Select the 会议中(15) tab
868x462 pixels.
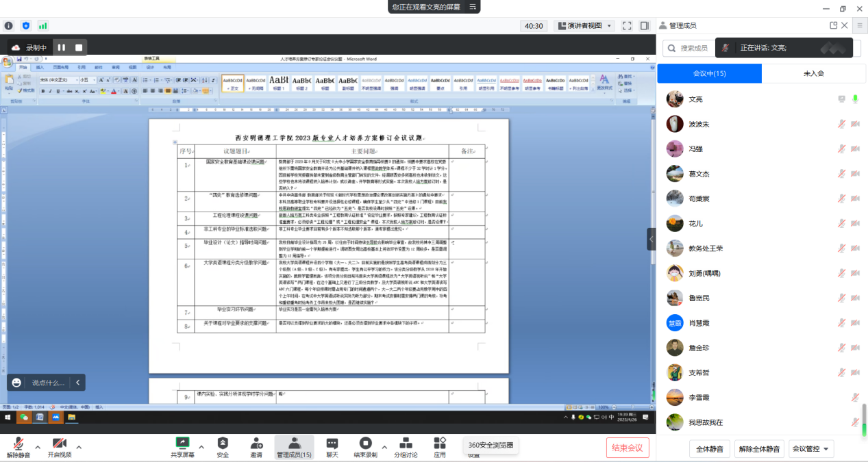point(709,73)
